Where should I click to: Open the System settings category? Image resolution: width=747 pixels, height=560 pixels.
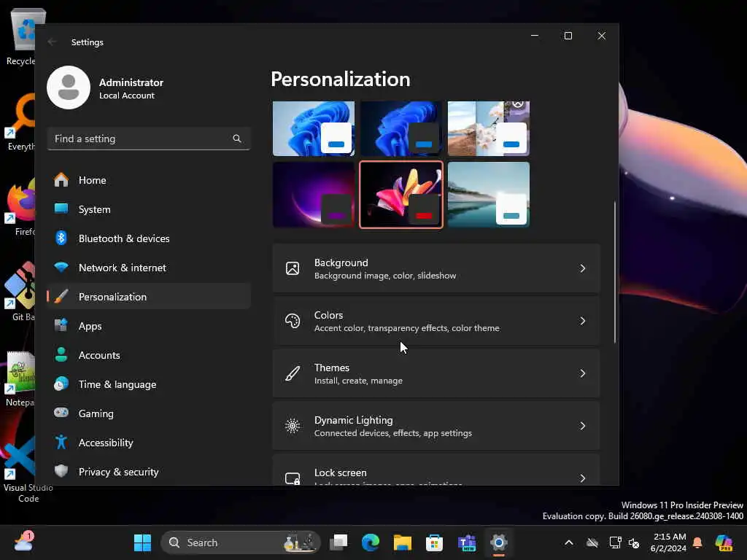pos(149,209)
